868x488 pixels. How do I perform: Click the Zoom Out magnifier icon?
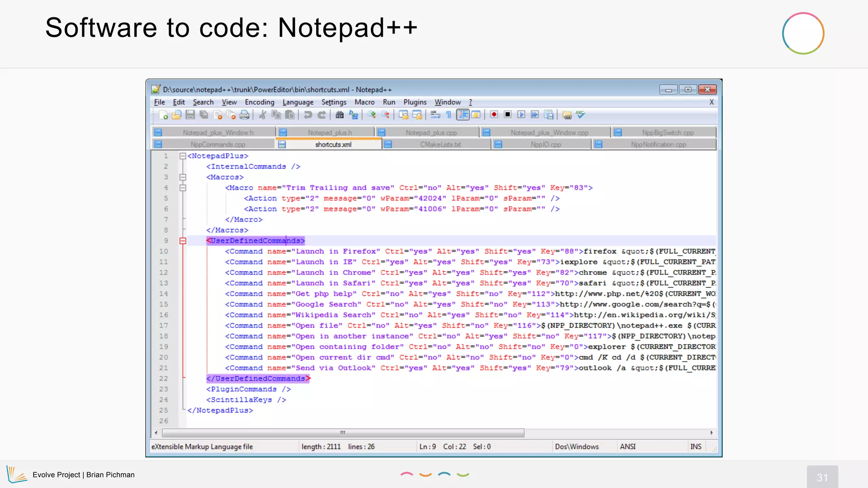(x=385, y=115)
